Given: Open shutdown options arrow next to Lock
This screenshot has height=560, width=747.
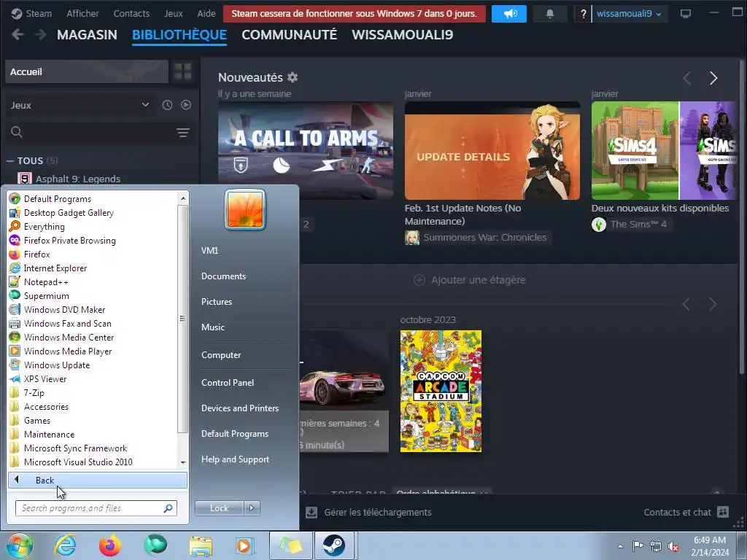Looking at the screenshot, I should tap(252, 508).
